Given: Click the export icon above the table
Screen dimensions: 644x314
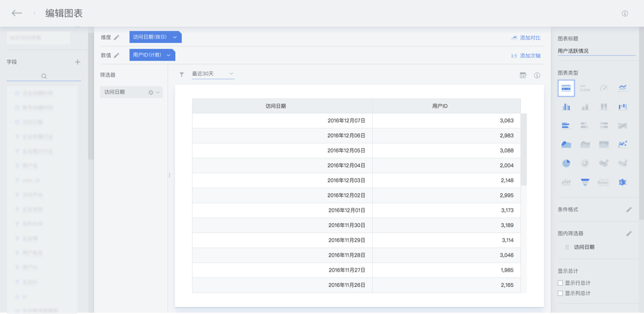Looking at the screenshot, I should click(x=523, y=75).
